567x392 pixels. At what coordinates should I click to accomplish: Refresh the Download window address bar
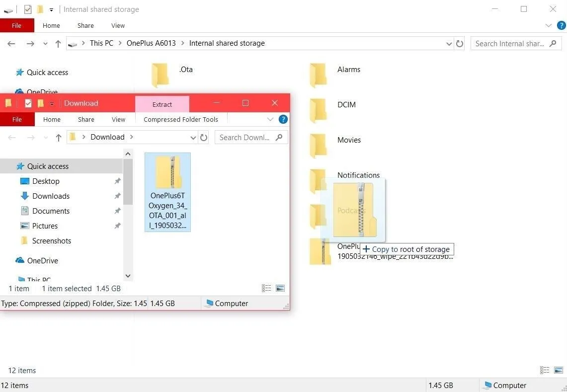[x=204, y=138]
